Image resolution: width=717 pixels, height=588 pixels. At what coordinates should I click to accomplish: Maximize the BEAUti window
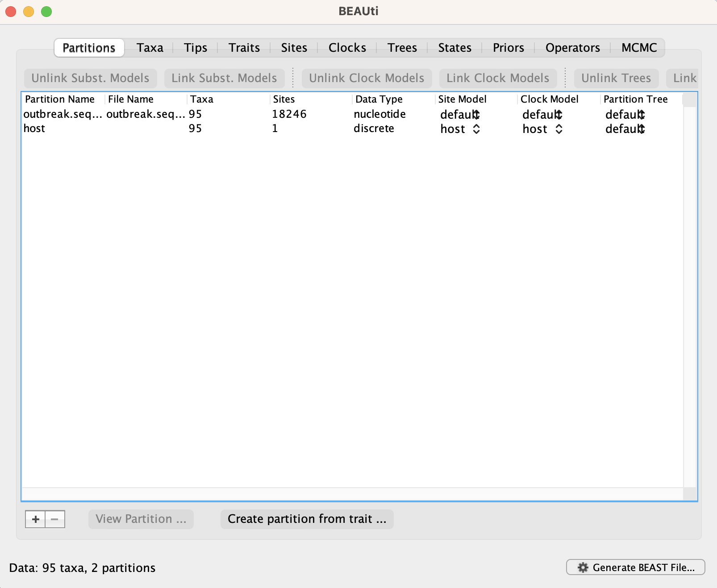point(46,12)
